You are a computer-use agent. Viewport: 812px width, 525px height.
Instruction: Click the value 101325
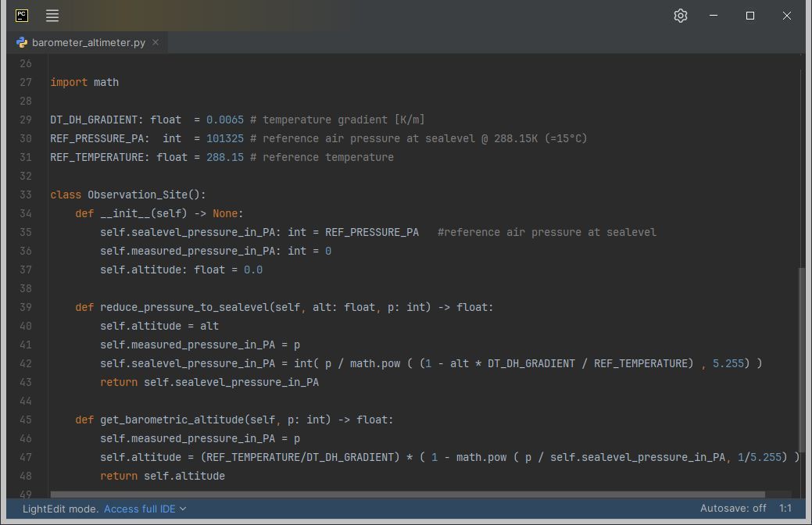225,138
